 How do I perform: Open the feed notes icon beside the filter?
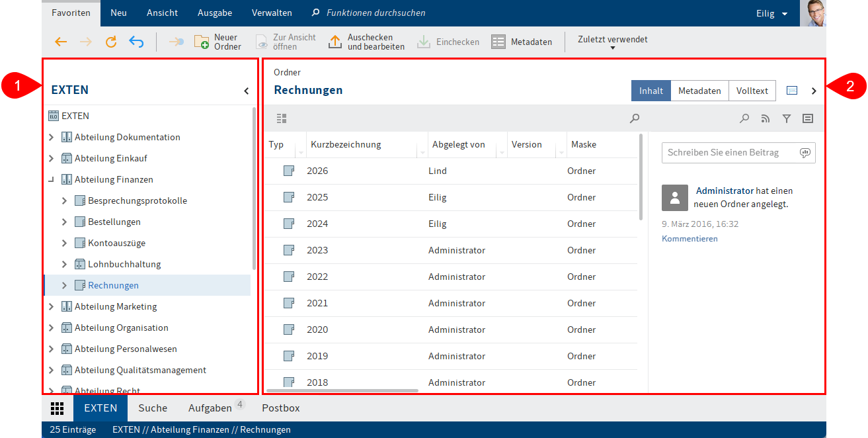pos(807,118)
